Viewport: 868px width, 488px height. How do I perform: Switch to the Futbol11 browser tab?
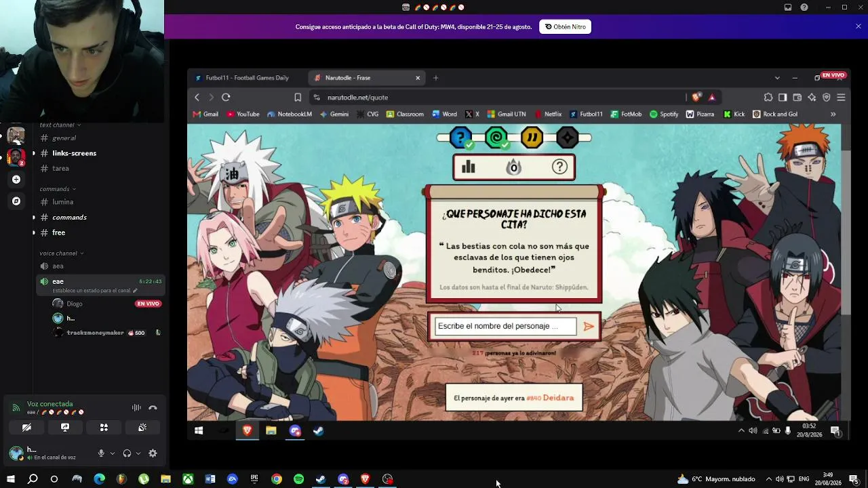pyautogui.click(x=247, y=78)
